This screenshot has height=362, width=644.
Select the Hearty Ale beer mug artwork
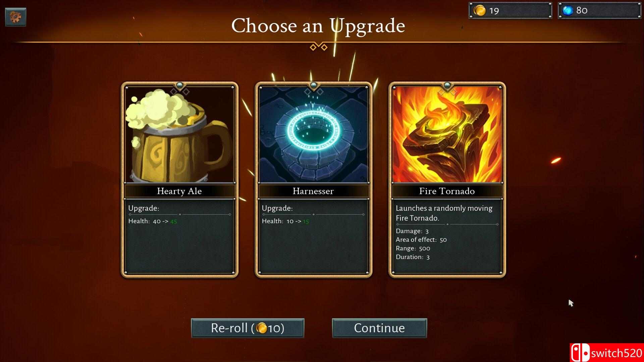tap(179, 134)
